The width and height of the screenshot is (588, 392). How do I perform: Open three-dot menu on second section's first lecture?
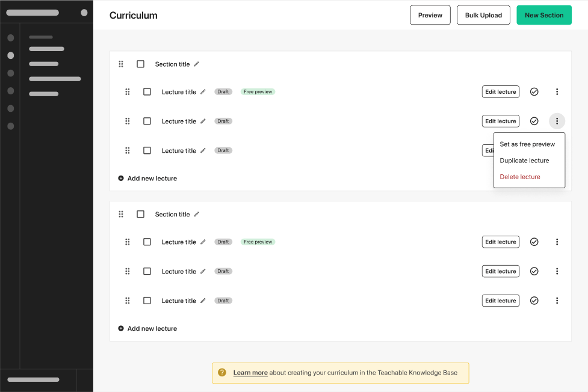557,242
